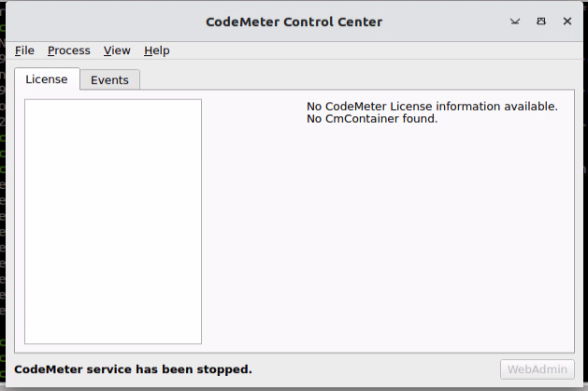Click the 'No CodeMeter License information available' text
This screenshot has width=588, height=391.
[432, 107]
